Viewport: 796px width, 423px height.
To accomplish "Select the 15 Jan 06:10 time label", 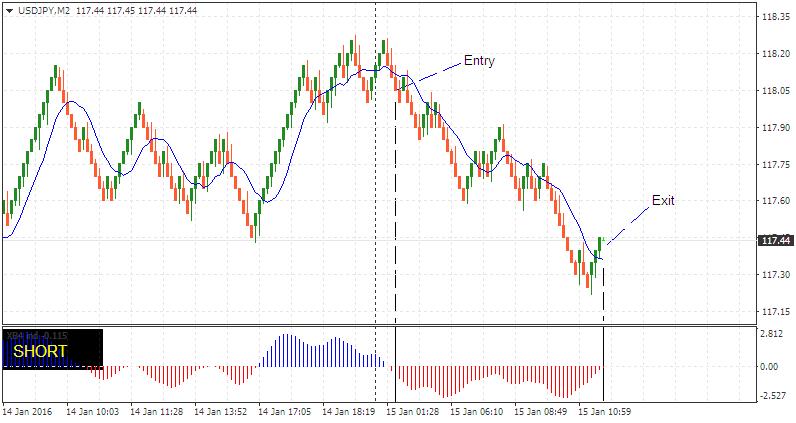I will 476,411.
